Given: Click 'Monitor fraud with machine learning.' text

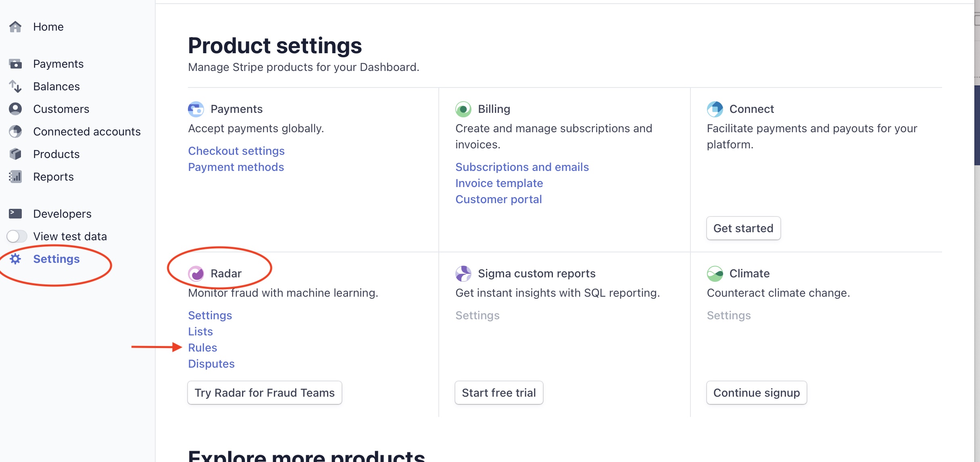Looking at the screenshot, I should (283, 293).
